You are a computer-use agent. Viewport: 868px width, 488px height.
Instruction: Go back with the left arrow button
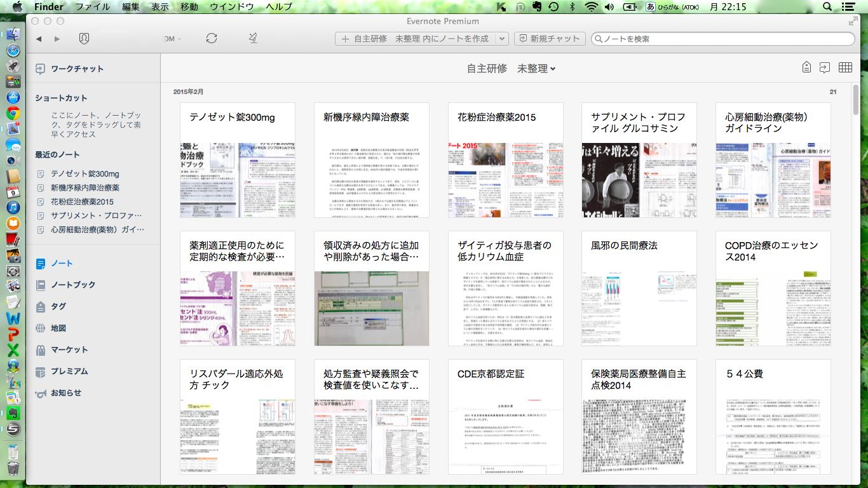pyautogui.click(x=39, y=39)
